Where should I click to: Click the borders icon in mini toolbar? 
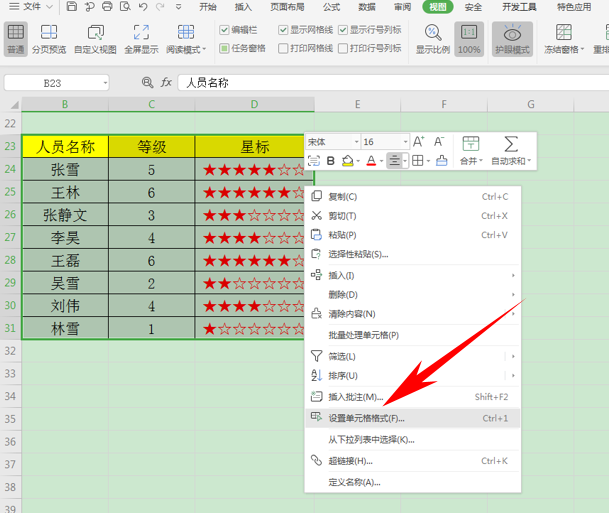tap(417, 161)
